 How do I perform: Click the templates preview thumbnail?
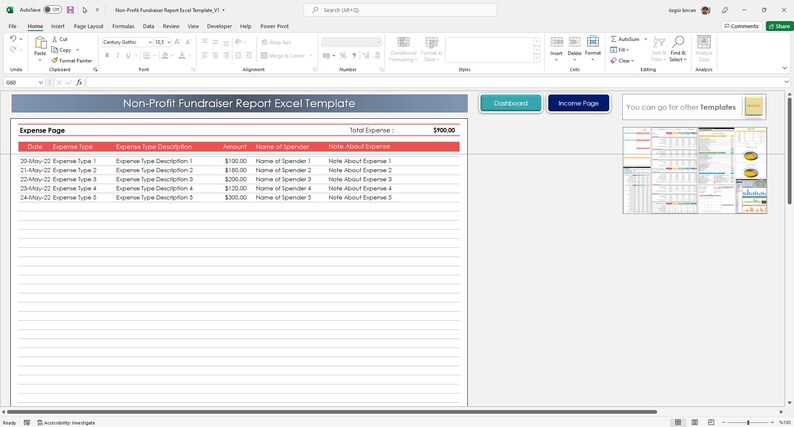pos(695,170)
